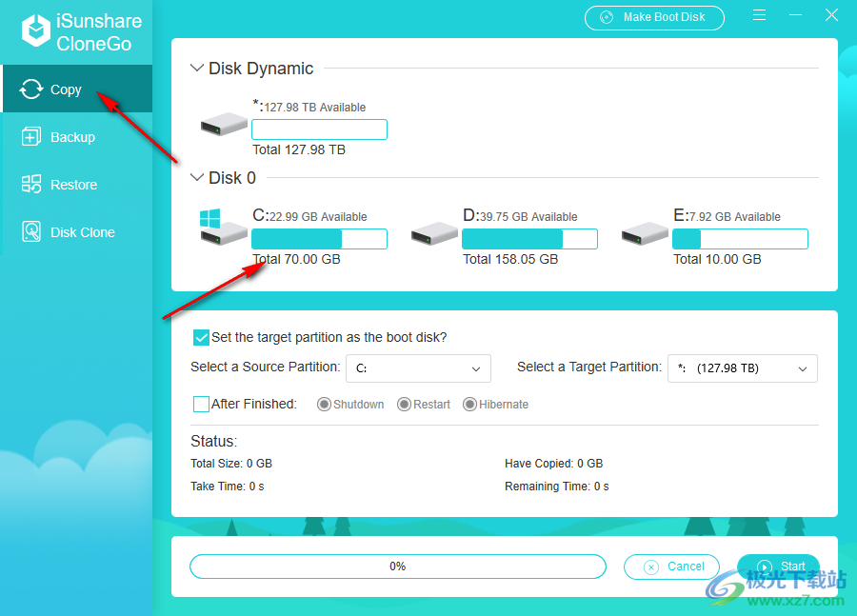Open the hamburger menu icon
857x616 pixels.
[759, 15]
